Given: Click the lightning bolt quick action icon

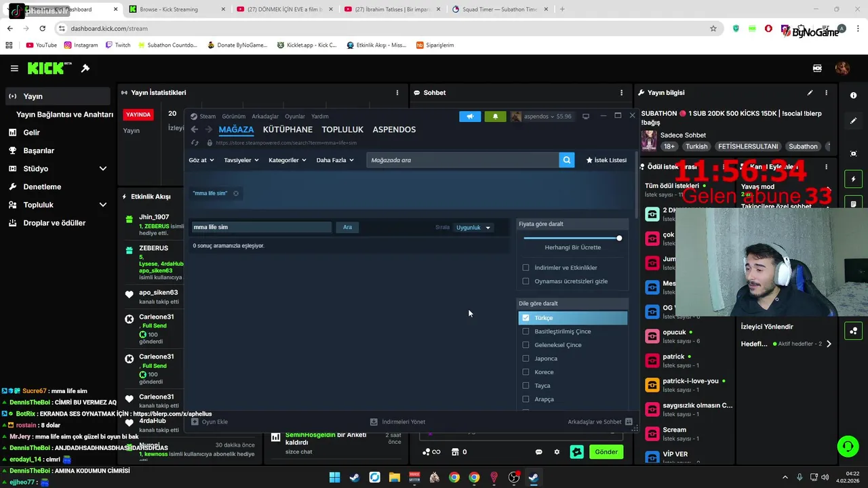Looking at the screenshot, I should [853, 179].
